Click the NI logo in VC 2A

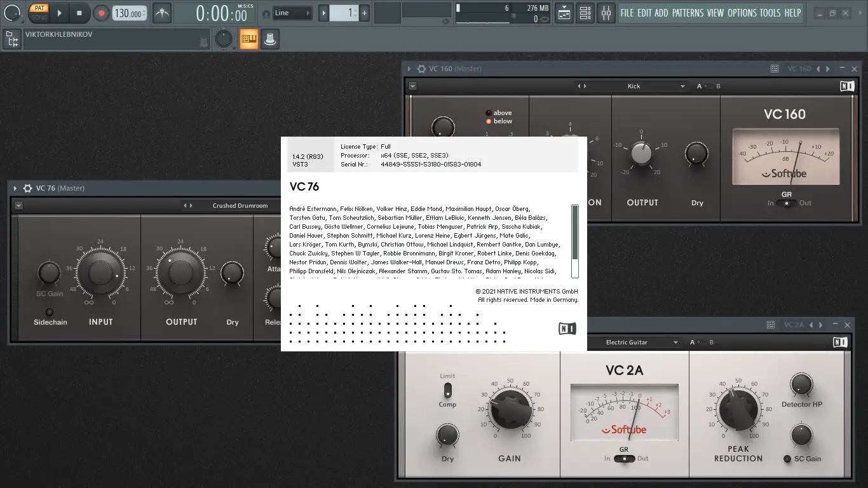pyautogui.click(x=840, y=342)
